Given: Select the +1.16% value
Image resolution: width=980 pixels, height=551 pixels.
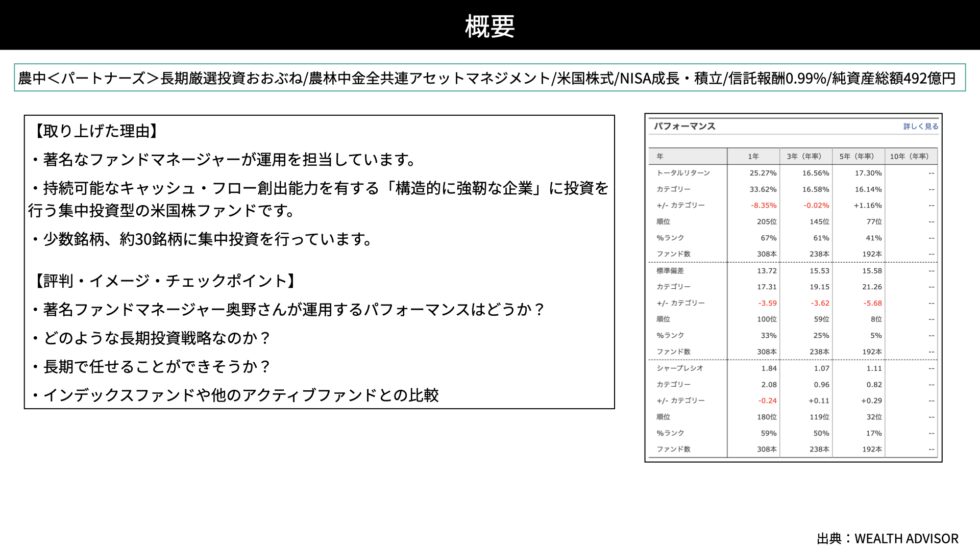Looking at the screenshot, I should 868,206.
